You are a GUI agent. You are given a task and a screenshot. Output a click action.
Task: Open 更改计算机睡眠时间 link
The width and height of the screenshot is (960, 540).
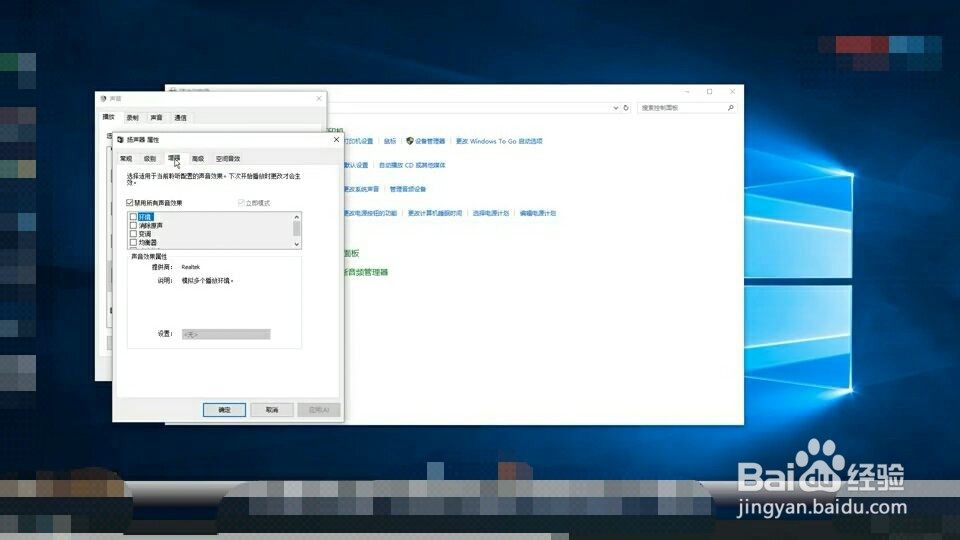pyautogui.click(x=435, y=213)
